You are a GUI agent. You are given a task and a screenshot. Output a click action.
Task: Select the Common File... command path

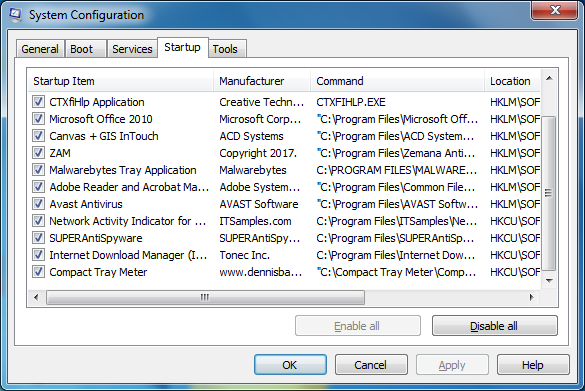tap(396, 187)
